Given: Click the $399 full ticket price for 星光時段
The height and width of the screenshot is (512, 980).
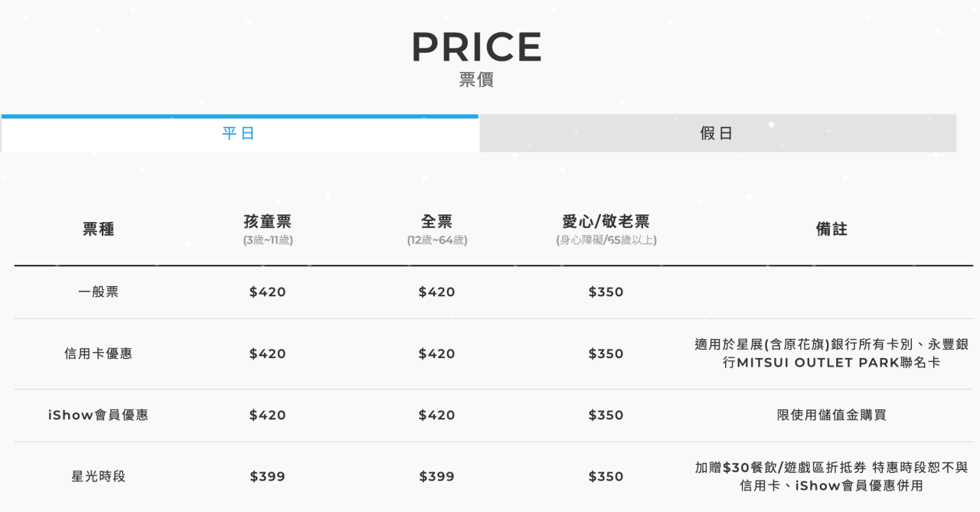Looking at the screenshot, I should point(437,476).
